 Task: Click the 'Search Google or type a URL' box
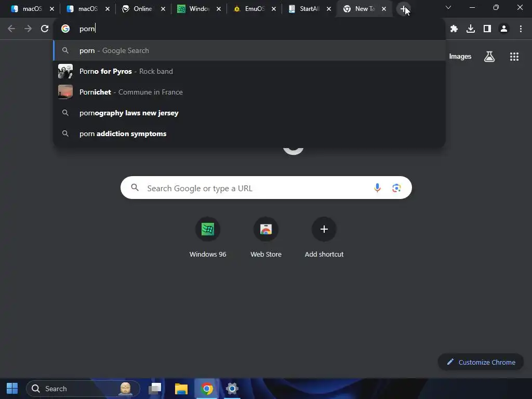point(266,188)
